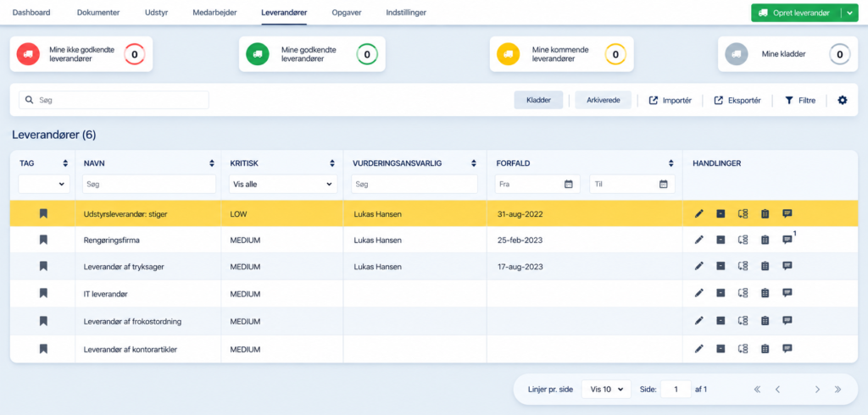This screenshot has height=415, width=868.
Task: Open comments for Leverandør af tryksager
Action: point(787,266)
